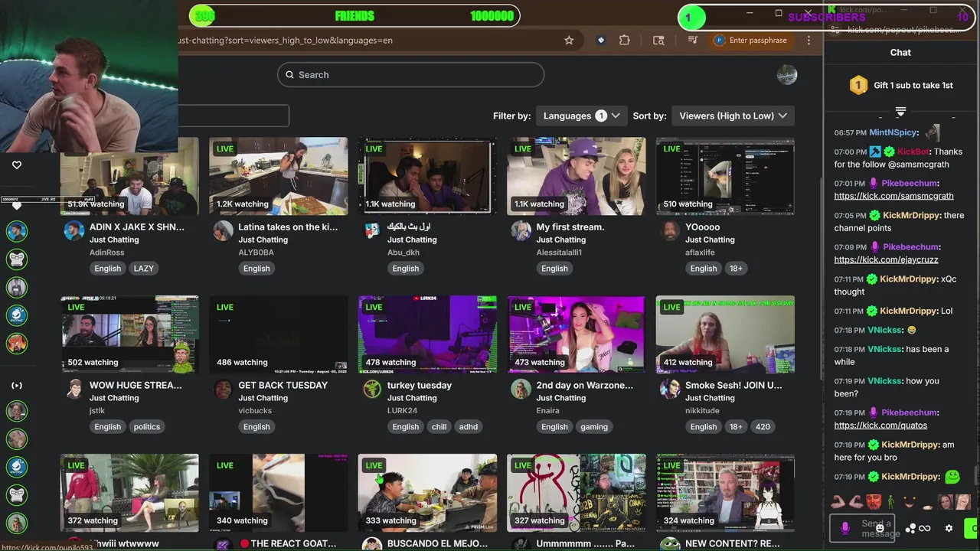The width and height of the screenshot is (980, 551).
Task: Click the politics tag on jstlk stream
Action: pyautogui.click(x=147, y=427)
